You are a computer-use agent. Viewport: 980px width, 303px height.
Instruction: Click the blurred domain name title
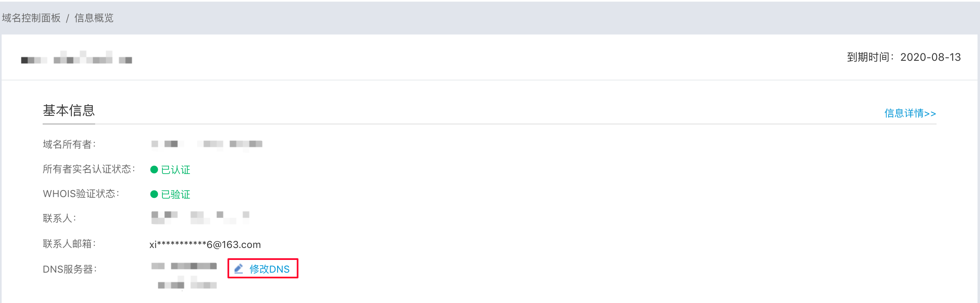click(x=77, y=57)
